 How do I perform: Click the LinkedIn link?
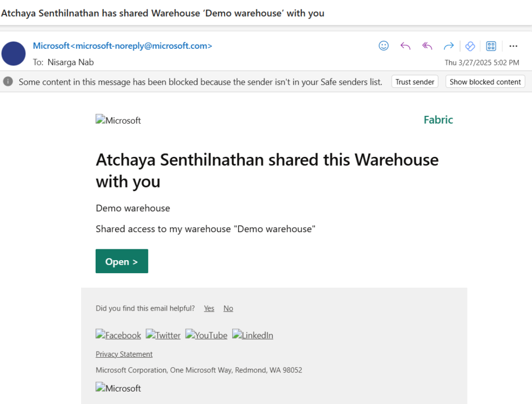(x=252, y=335)
